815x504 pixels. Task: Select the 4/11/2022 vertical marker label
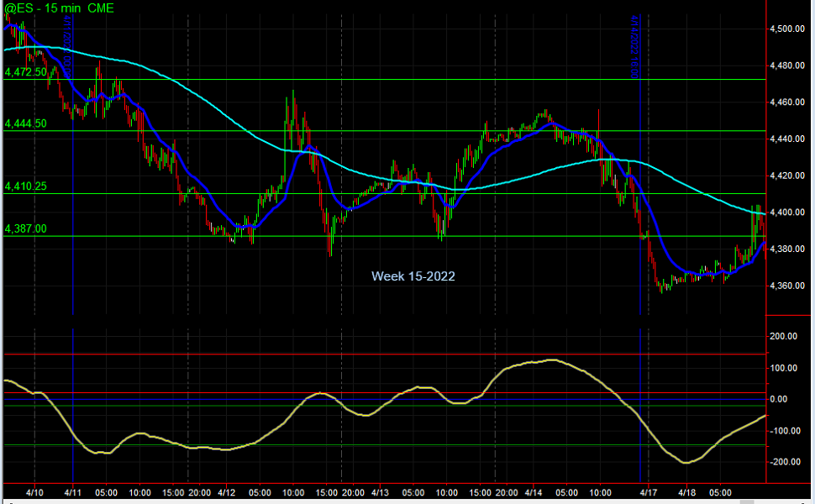pos(67,47)
